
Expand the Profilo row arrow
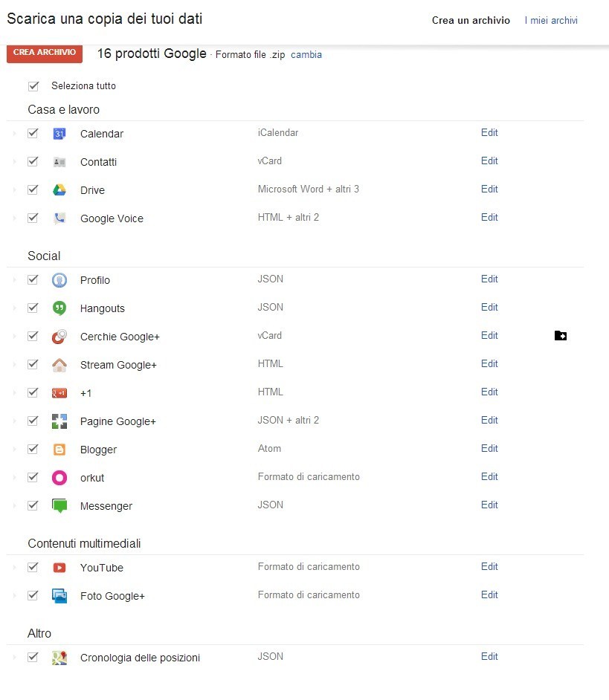13,280
